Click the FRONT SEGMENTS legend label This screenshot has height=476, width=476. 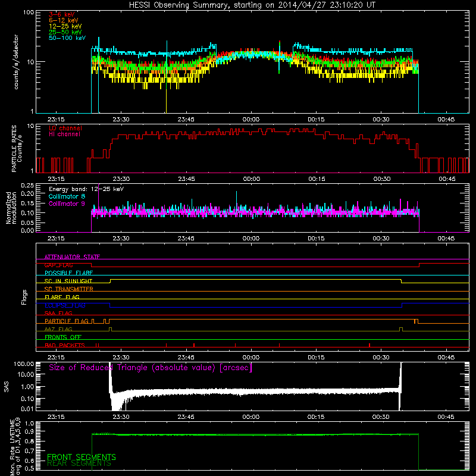tap(82, 457)
